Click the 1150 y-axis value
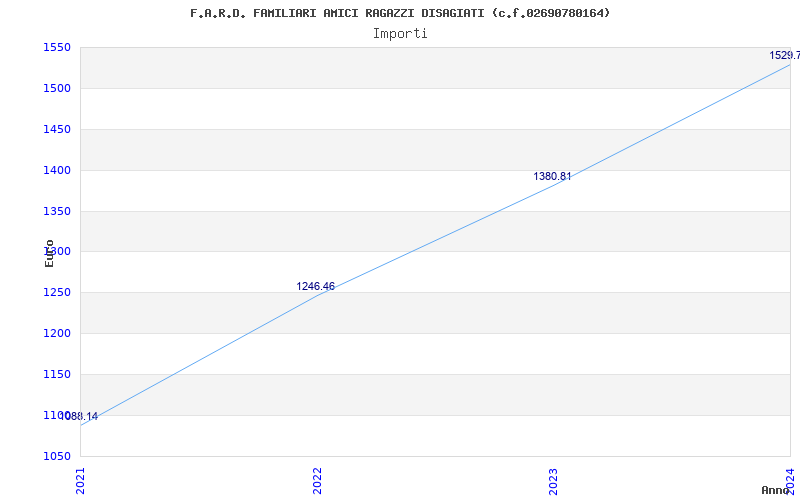This screenshot has width=800, height=500. 57,374
